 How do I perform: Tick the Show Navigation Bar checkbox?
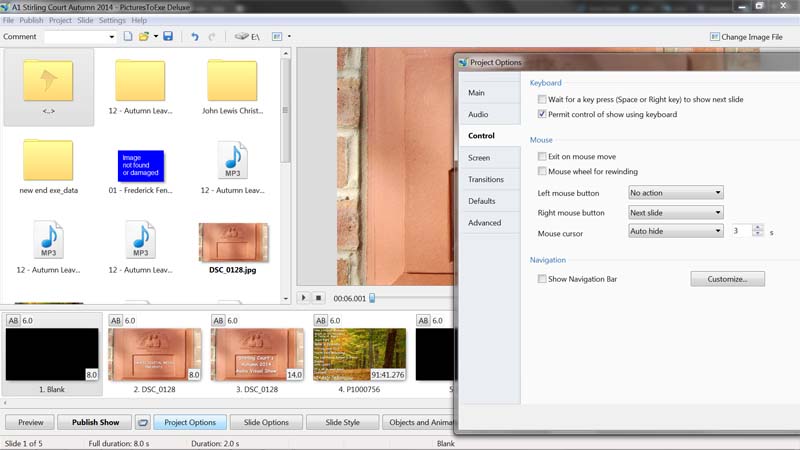(541, 279)
